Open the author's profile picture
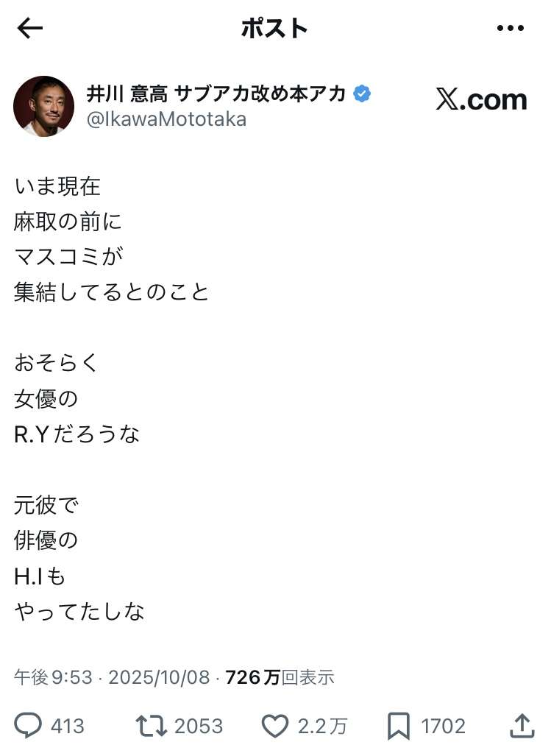Image resolution: width=551 pixels, height=756 pixels. coord(43,106)
